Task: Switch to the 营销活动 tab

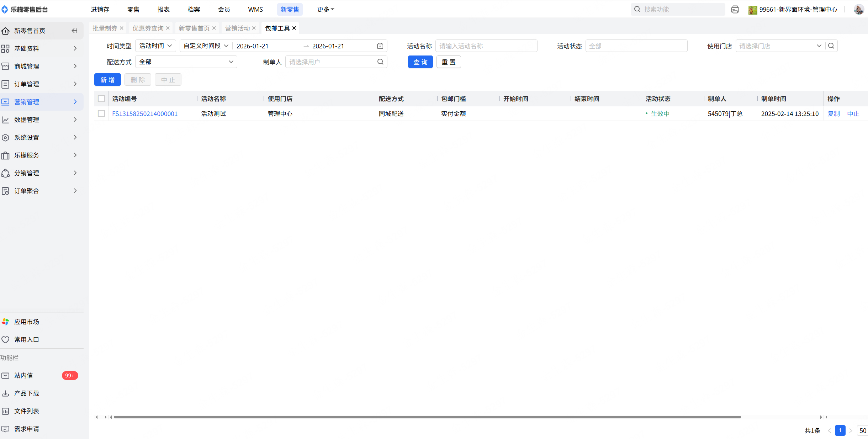Action: 237,28
